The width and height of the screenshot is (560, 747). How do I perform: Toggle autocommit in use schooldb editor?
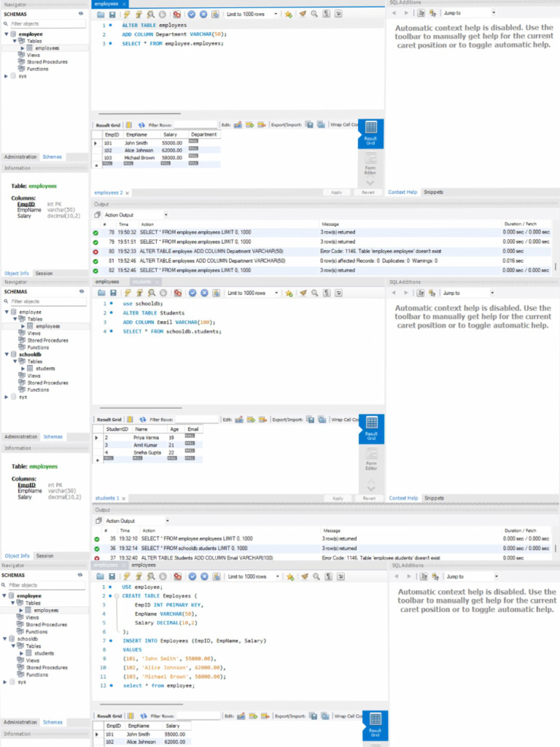tap(216, 293)
